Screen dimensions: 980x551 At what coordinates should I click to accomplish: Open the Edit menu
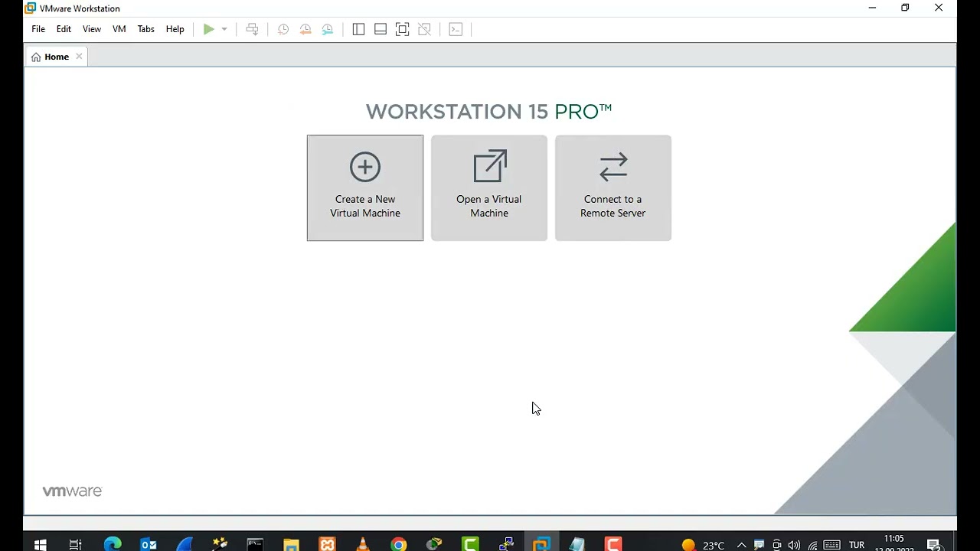[64, 29]
